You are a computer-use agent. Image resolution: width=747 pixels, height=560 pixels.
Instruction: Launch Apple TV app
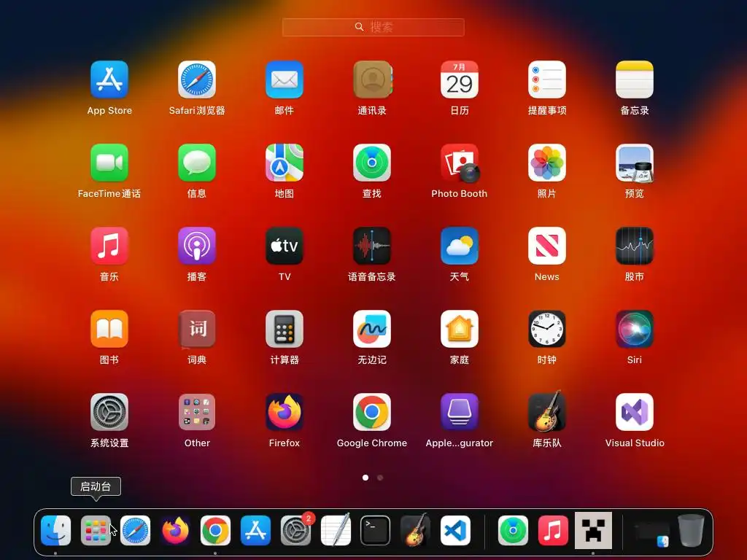point(285,246)
